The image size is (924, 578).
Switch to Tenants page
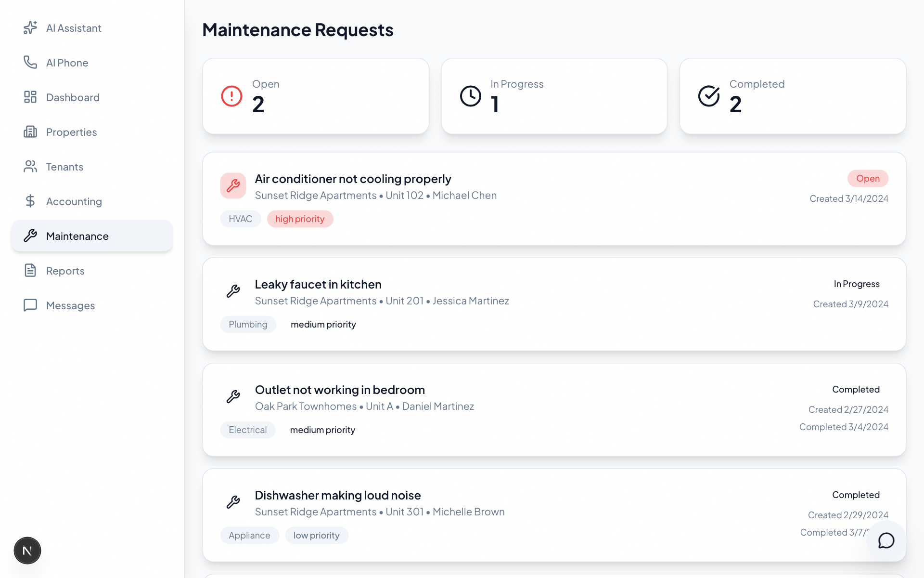pos(92,167)
